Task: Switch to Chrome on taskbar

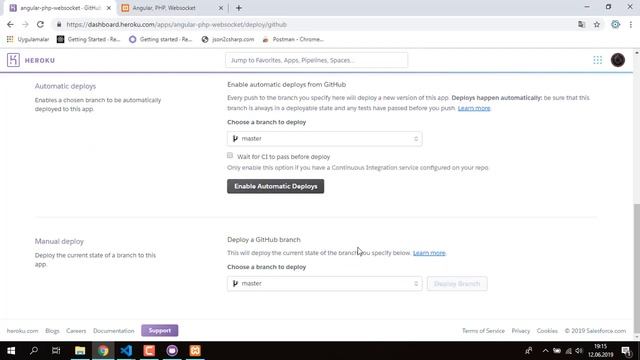Action: pos(103,351)
